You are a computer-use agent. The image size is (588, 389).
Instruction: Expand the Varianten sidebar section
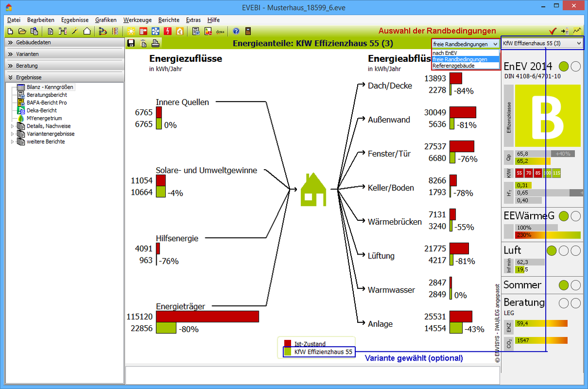64,54
